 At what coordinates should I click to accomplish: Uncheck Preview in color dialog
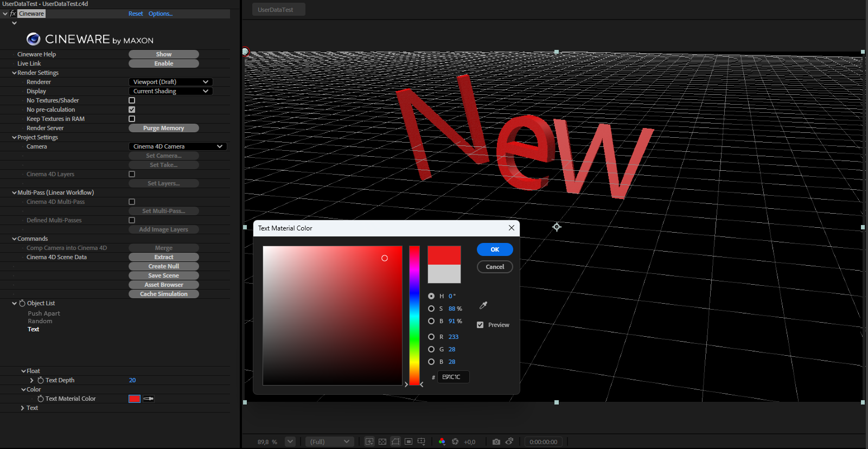(x=480, y=325)
